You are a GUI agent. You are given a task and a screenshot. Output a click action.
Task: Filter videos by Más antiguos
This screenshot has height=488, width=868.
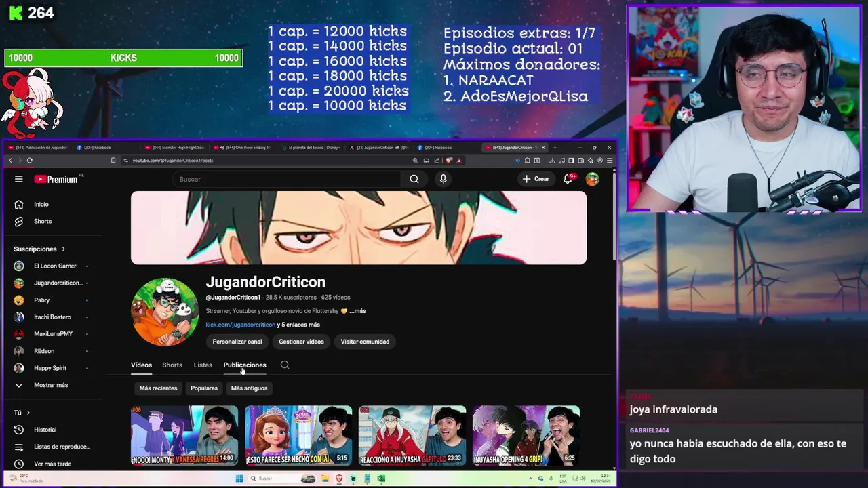click(x=249, y=388)
